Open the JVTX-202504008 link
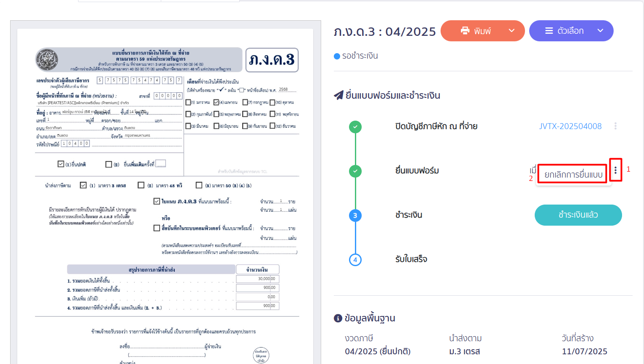Viewport: 644px width, 364px height. (570, 126)
